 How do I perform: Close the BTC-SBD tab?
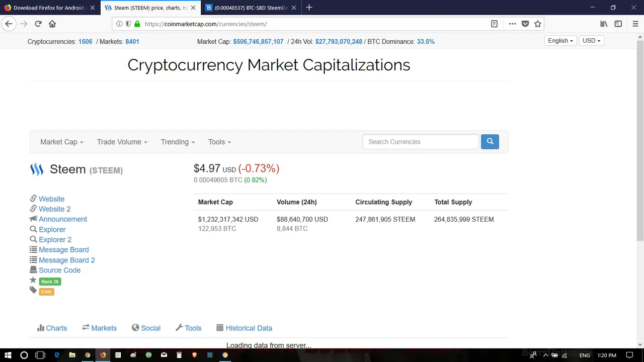(x=294, y=8)
